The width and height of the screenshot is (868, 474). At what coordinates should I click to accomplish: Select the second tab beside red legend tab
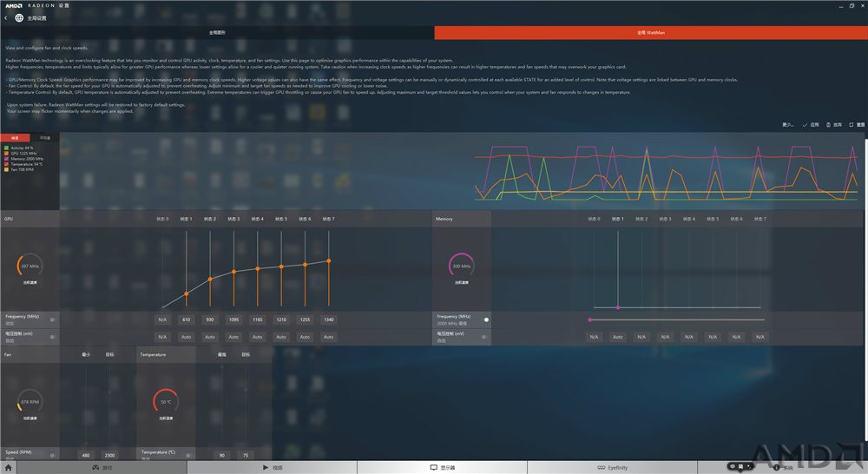coord(45,137)
